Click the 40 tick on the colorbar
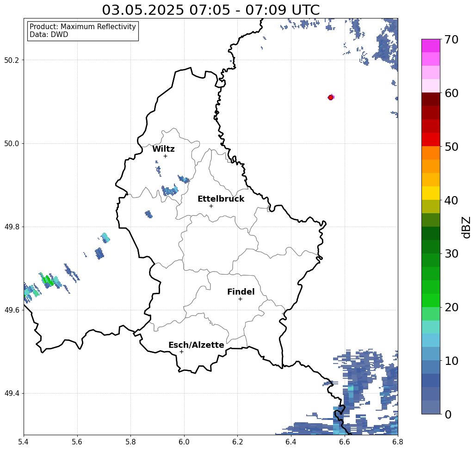476x450 pixels. pos(451,200)
